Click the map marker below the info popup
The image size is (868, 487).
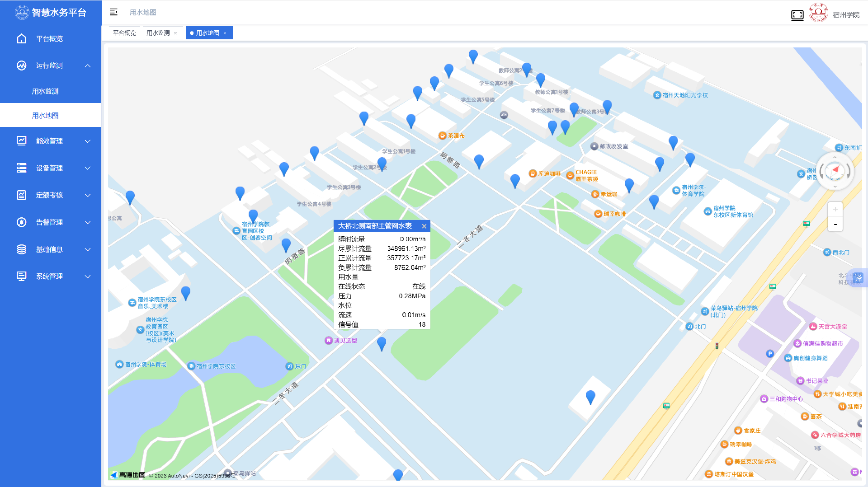[382, 343]
